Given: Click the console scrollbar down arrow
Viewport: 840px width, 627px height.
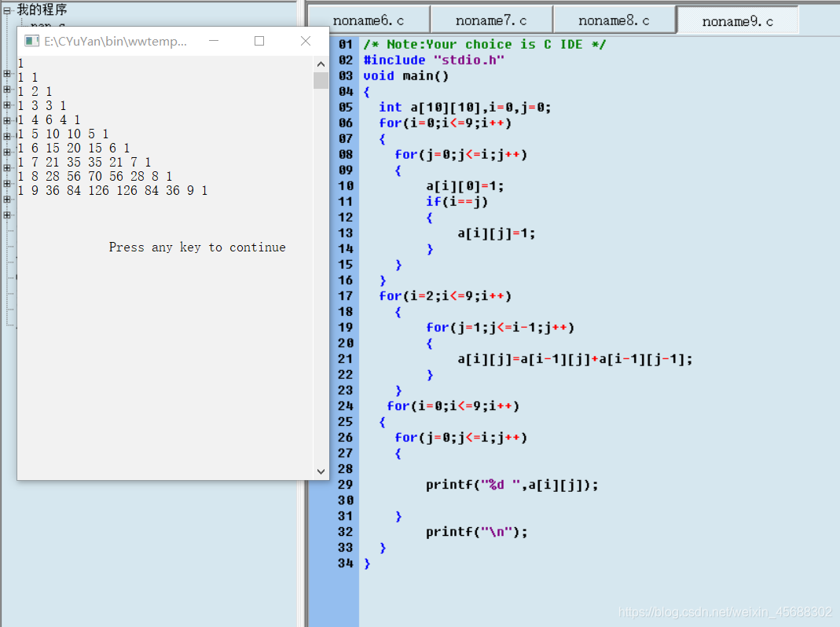Looking at the screenshot, I should (x=321, y=471).
